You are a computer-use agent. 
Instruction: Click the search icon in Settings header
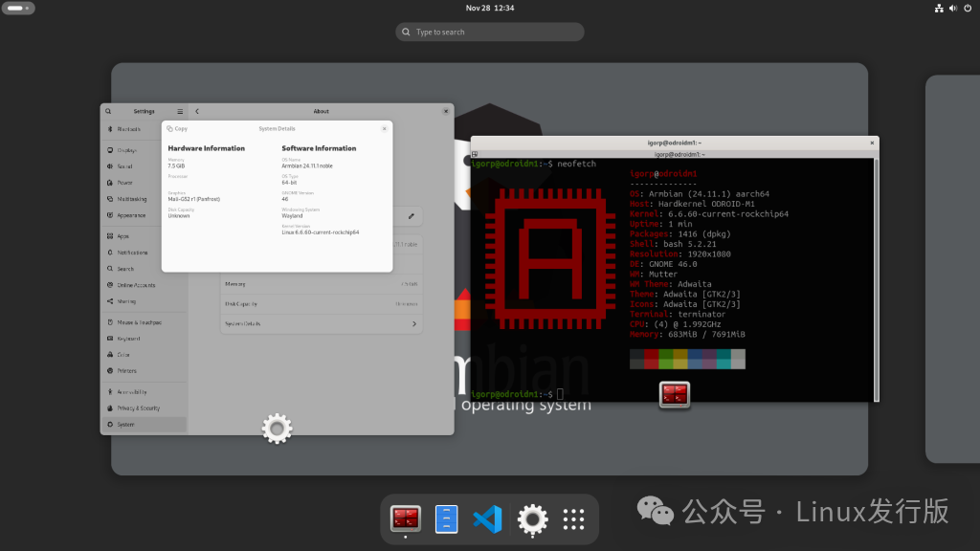coord(108,111)
